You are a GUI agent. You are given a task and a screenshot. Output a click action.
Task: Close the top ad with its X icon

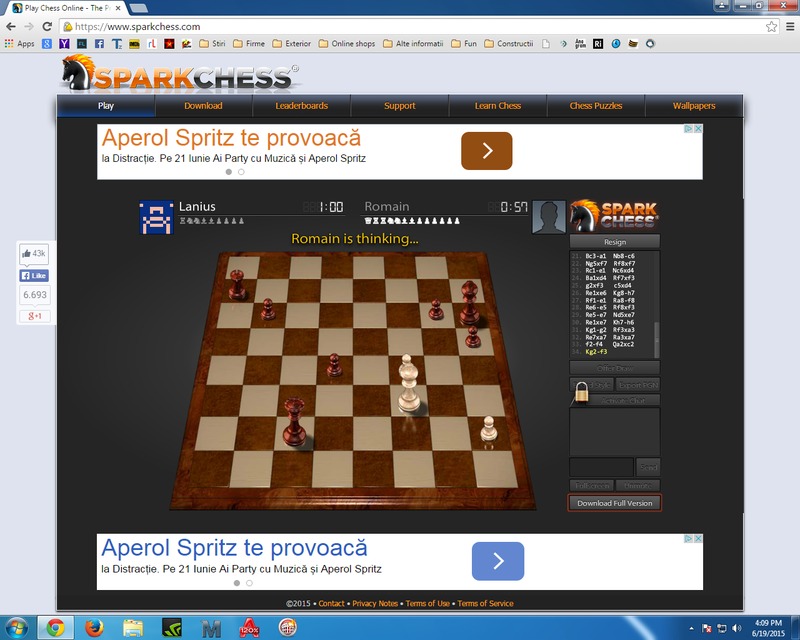click(x=698, y=129)
